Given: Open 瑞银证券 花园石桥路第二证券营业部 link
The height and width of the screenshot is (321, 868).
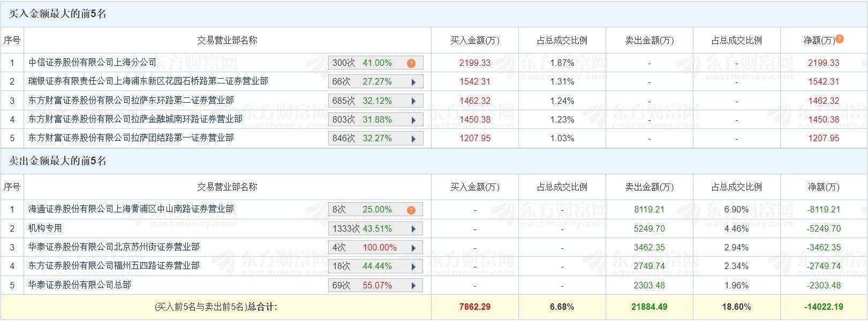Looking at the screenshot, I should (148, 81).
